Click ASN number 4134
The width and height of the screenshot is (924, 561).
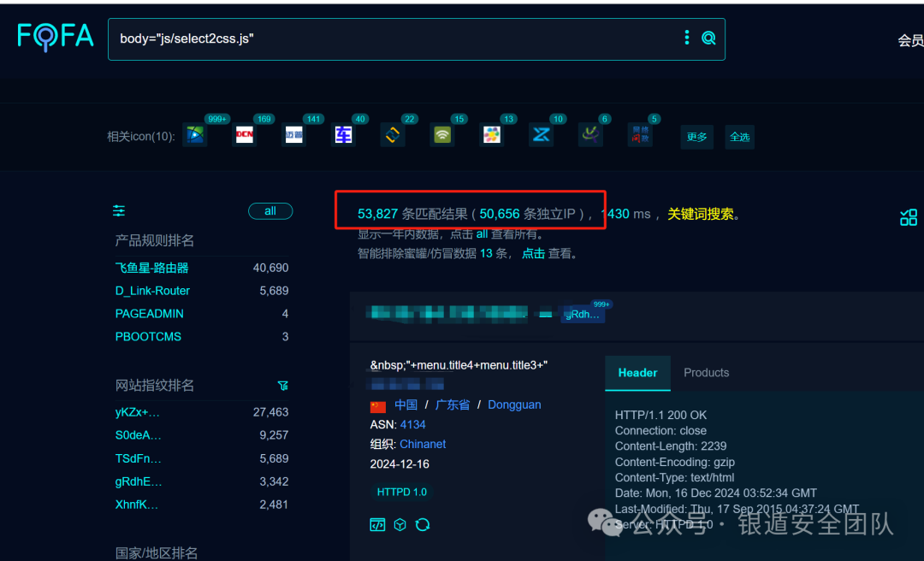[412, 424]
